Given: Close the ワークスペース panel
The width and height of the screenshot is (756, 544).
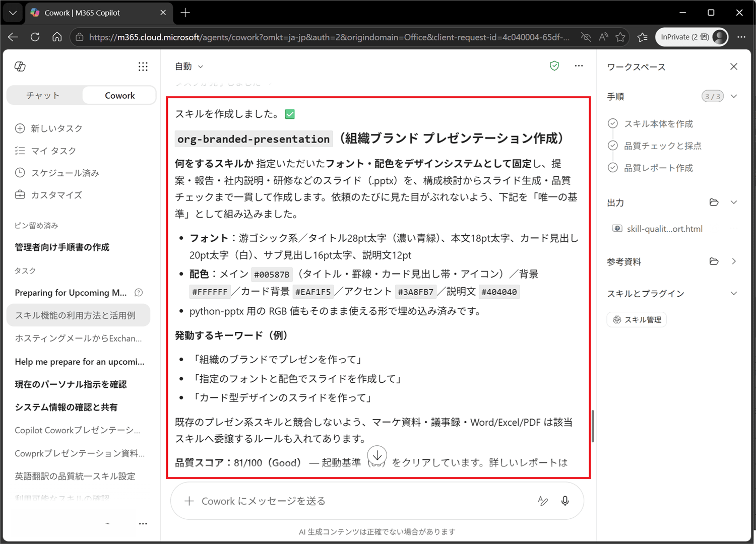Looking at the screenshot, I should 734,66.
